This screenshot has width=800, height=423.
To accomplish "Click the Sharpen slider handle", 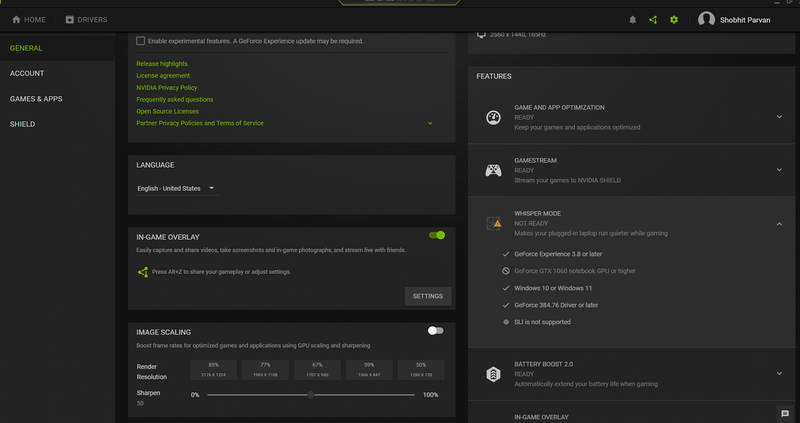I will 311,395.
